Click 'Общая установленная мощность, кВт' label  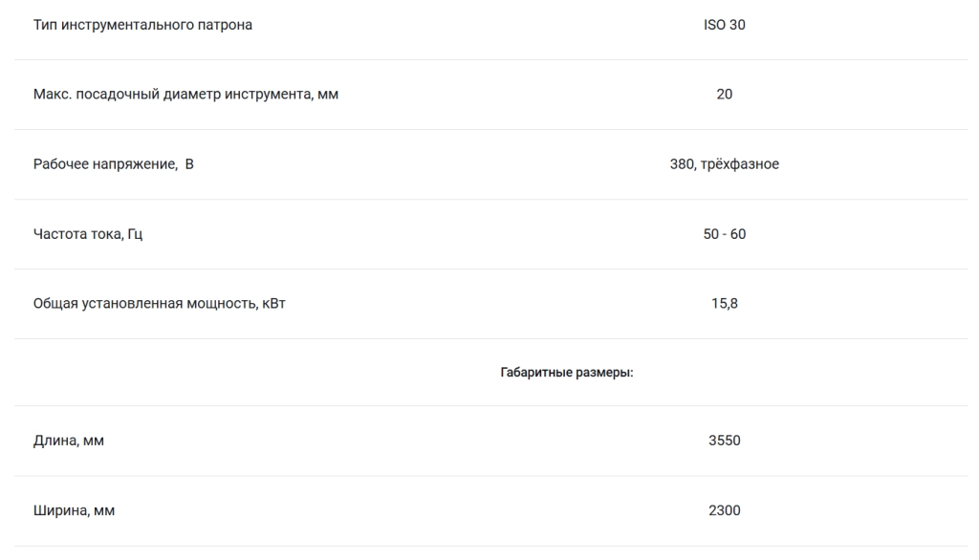click(160, 303)
